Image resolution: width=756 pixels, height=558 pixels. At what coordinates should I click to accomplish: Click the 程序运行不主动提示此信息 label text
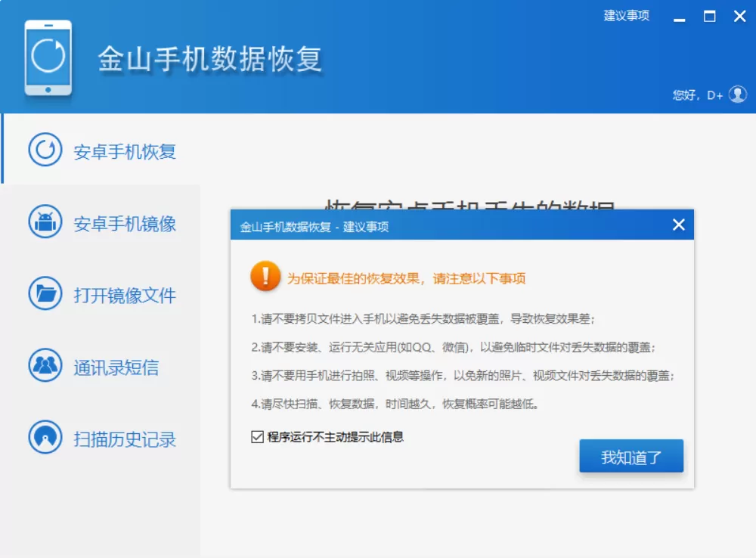pos(336,437)
